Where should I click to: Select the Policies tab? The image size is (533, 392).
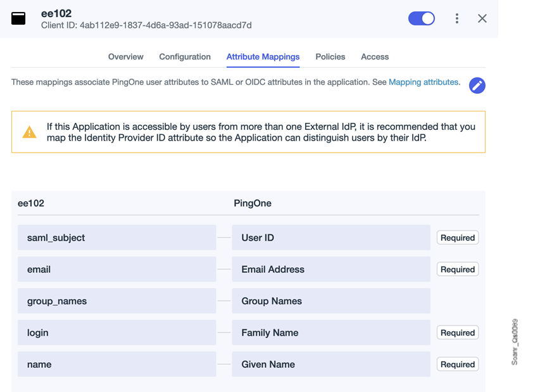(330, 57)
